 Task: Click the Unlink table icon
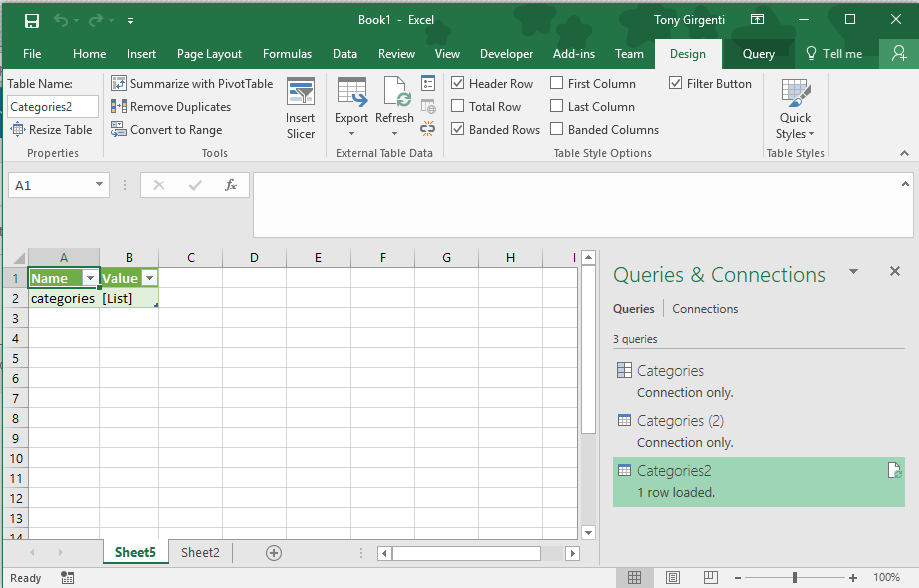pos(428,130)
